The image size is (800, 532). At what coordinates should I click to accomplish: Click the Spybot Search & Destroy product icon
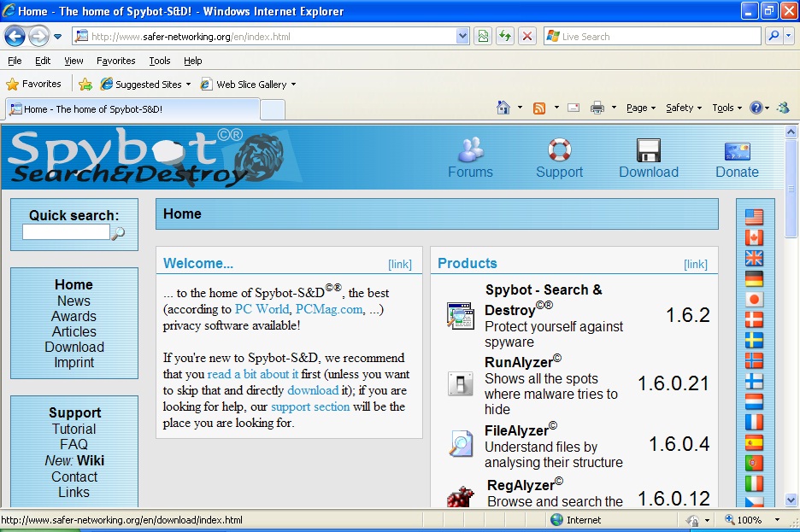click(x=460, y=315)
